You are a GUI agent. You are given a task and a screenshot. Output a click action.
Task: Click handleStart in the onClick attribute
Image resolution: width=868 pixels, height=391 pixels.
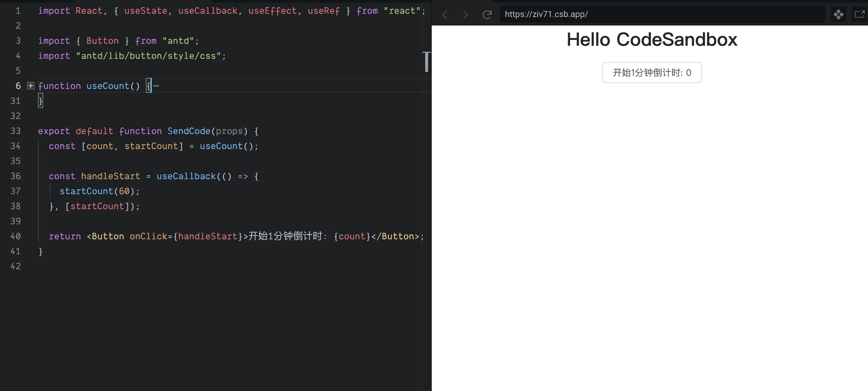click(208, 236)
